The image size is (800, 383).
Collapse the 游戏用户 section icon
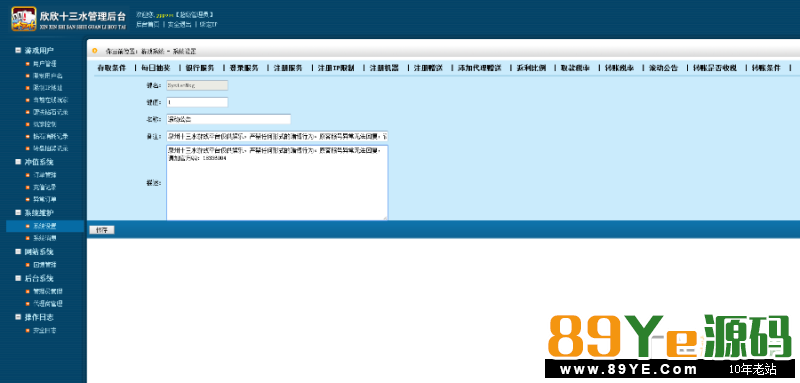18,50
